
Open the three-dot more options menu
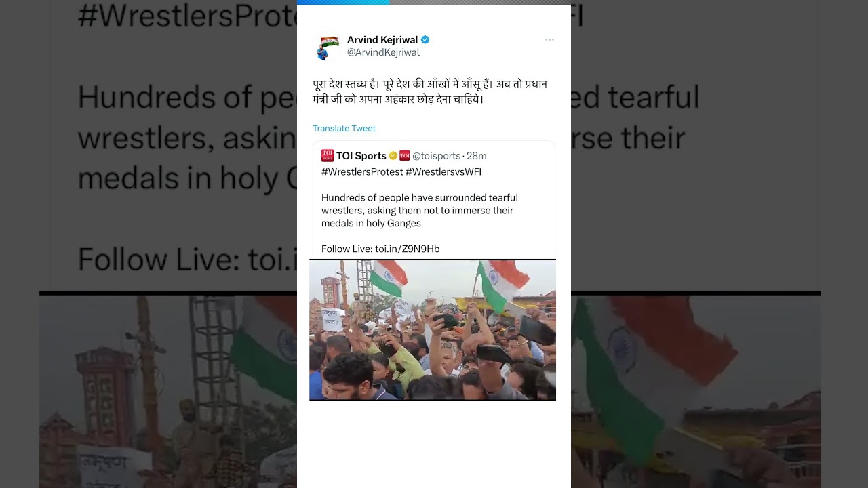tap(549, 40)
